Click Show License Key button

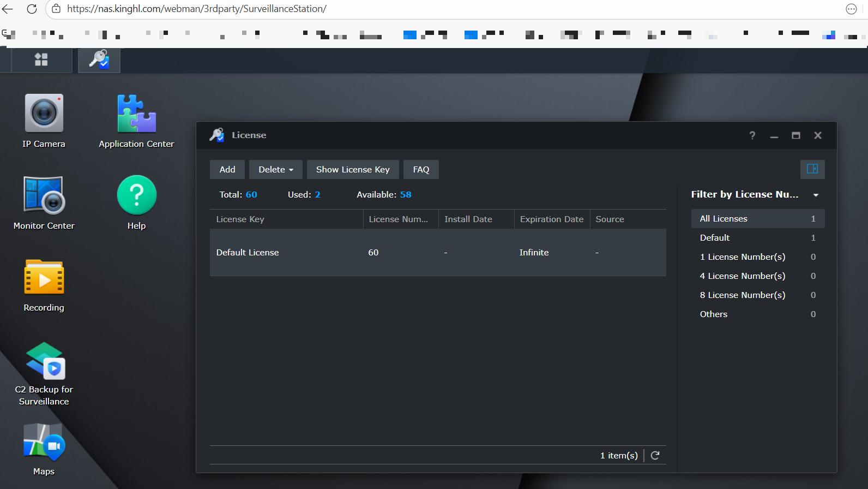coord(353,170)
